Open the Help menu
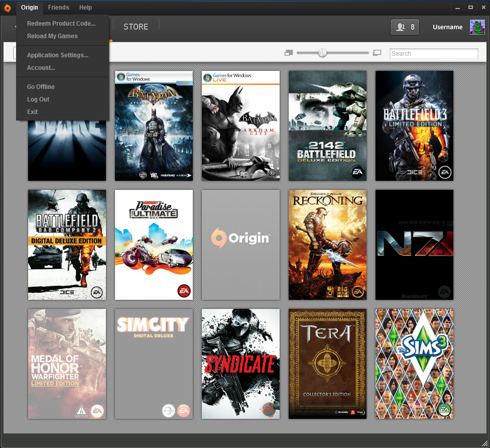The image size is (490, 448). click(x=85, y=8)
